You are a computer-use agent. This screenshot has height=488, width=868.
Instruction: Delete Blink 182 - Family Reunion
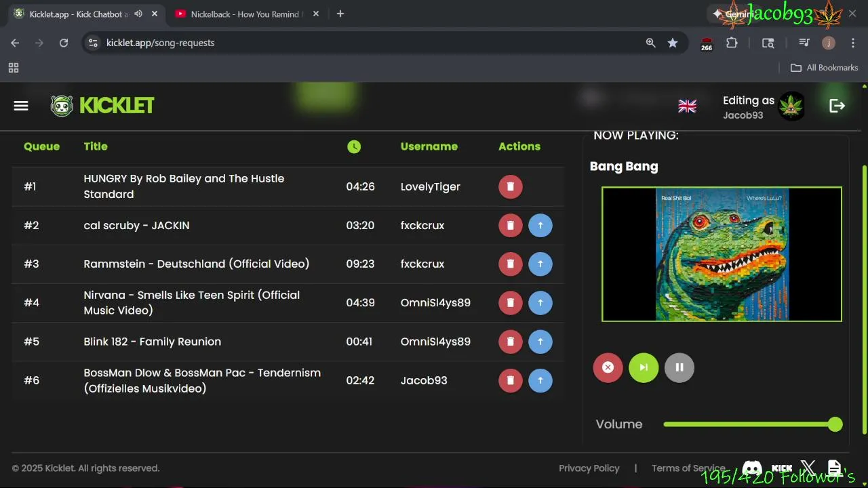coord(511,342)
